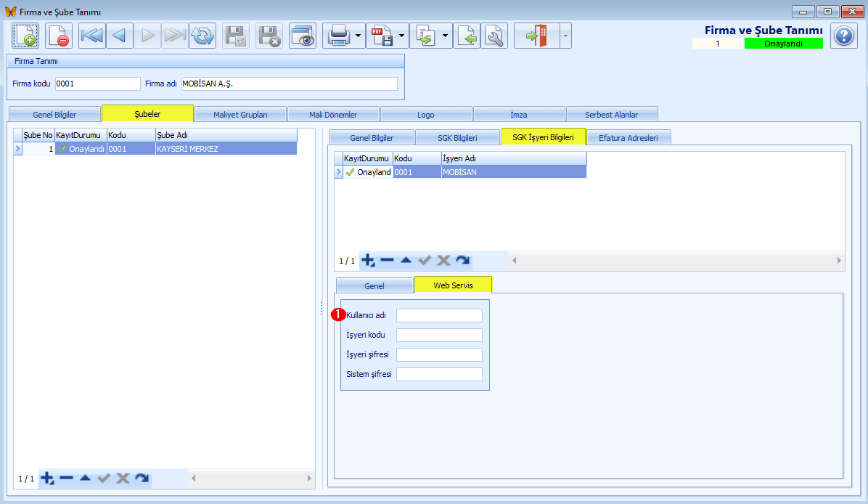Click the delete record icon
The width and height of the screenshot is (868, 504).
(x=59, y=36)
